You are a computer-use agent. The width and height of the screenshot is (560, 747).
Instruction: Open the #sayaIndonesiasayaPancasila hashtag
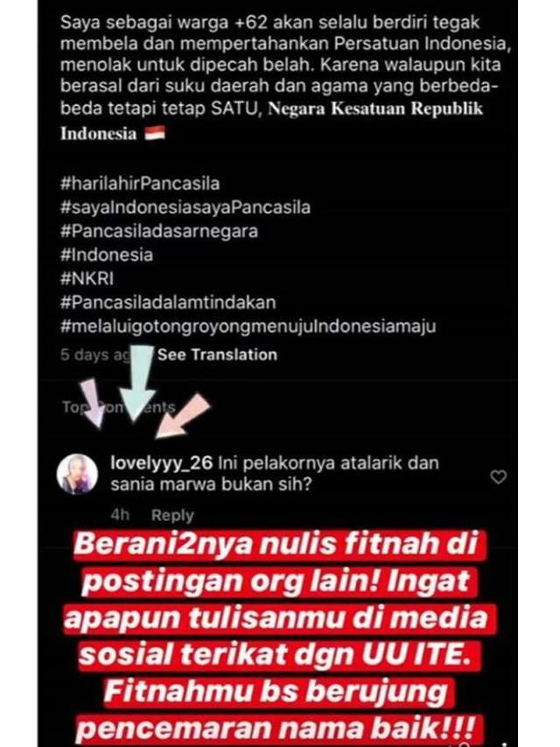(185, 208)
